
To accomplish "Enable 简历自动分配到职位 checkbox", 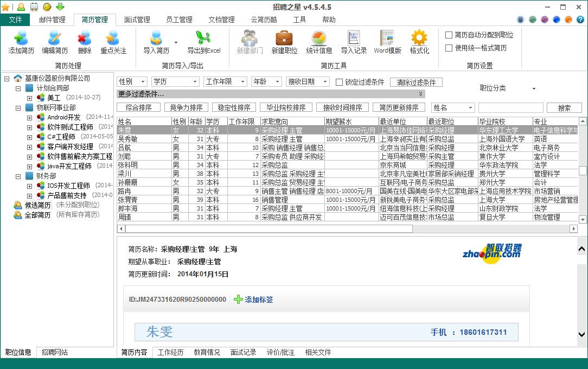I will tap(449, 35).
